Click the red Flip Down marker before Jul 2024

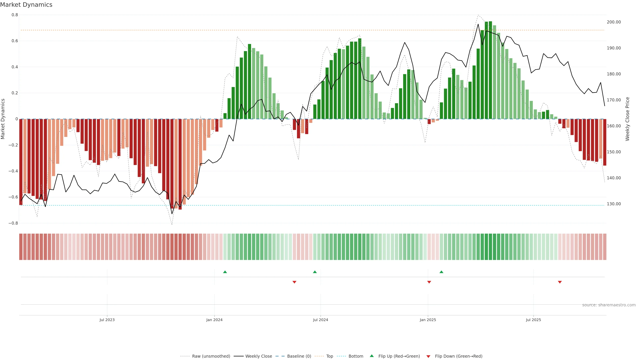294,282
